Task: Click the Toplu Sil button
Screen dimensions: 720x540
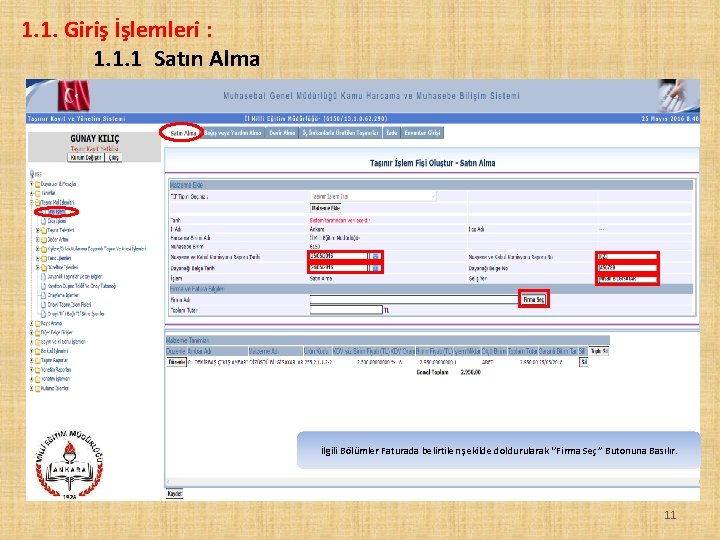Action: point(599,351)
